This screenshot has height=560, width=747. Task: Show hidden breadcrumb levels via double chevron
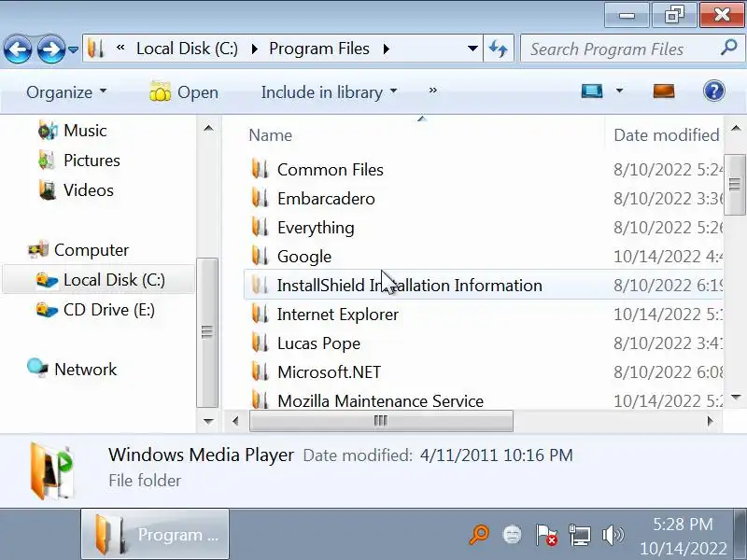120,48
